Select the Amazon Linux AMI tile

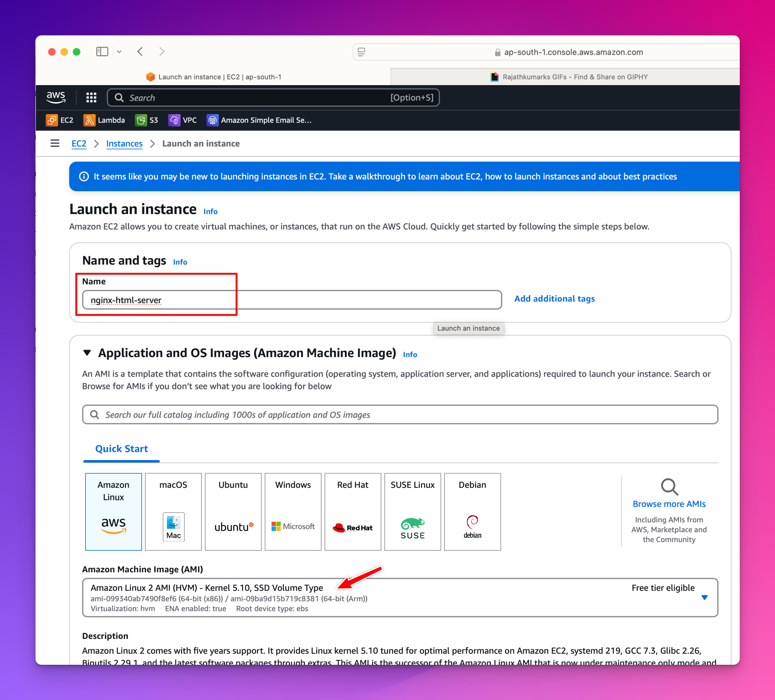coord(113,512)
